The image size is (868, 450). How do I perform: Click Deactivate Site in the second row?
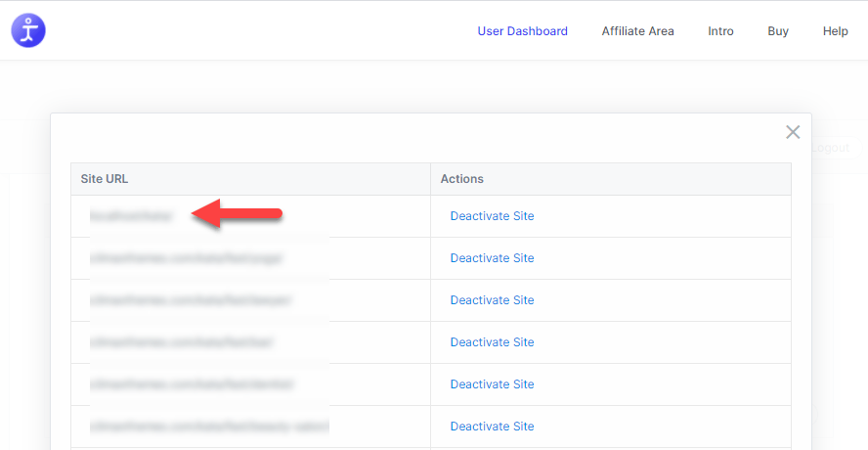[x=492, y=258]
